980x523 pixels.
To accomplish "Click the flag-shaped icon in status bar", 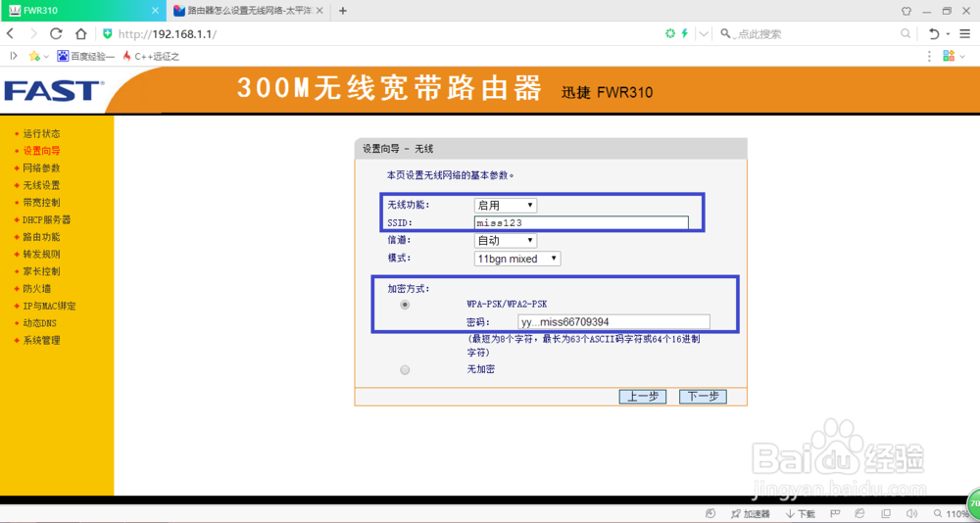I will (x=835, y=513).
